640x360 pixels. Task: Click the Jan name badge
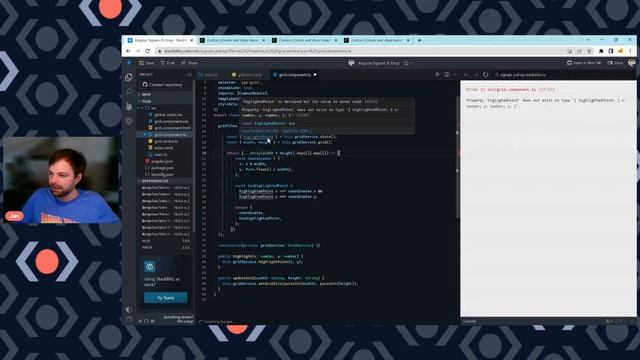tap(14, 216)
